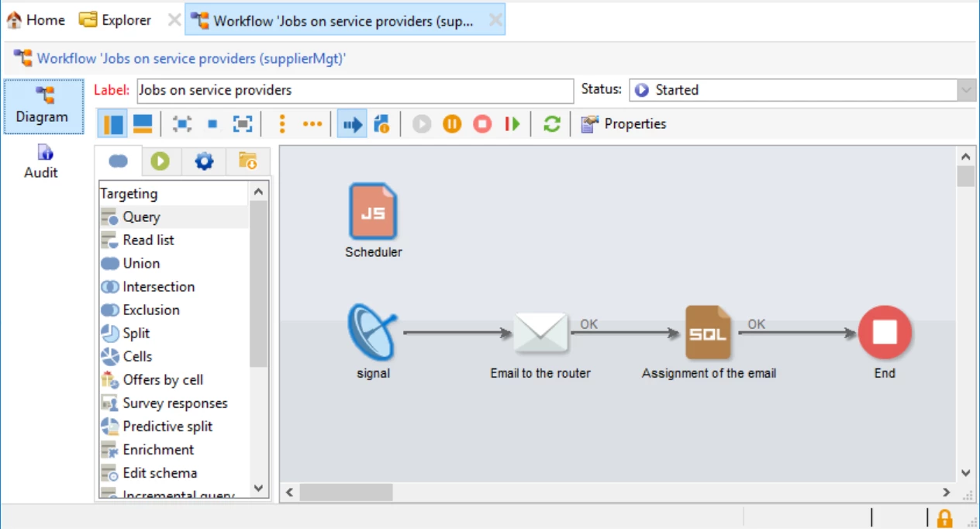Select Enrichment activity
The image size is (980, 529).
coord(174,450)
